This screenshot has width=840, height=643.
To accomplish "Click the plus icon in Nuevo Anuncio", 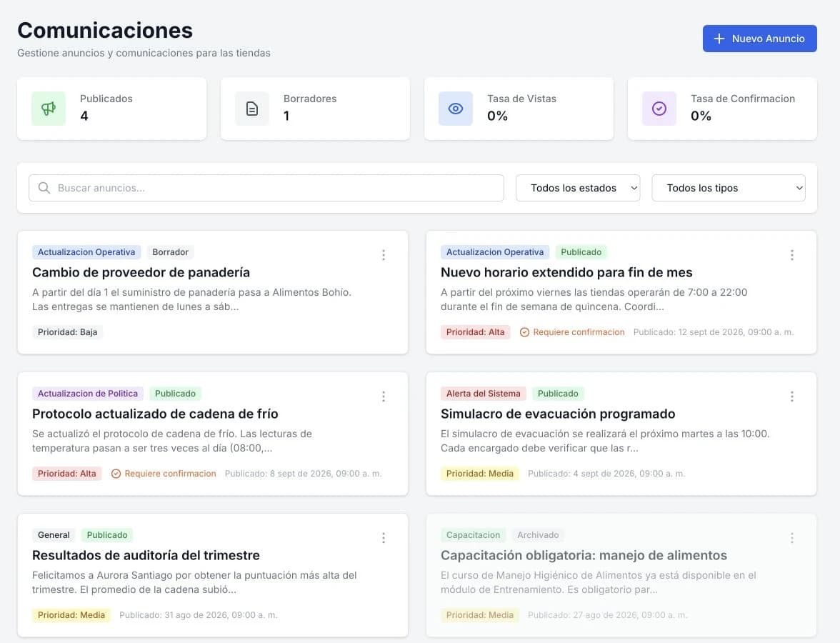I will click(719, 39).
